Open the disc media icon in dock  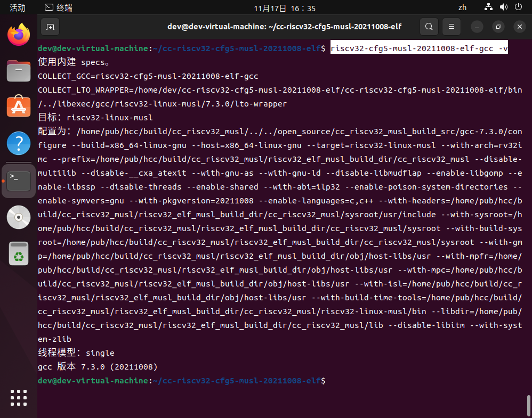tap(18, 217)
